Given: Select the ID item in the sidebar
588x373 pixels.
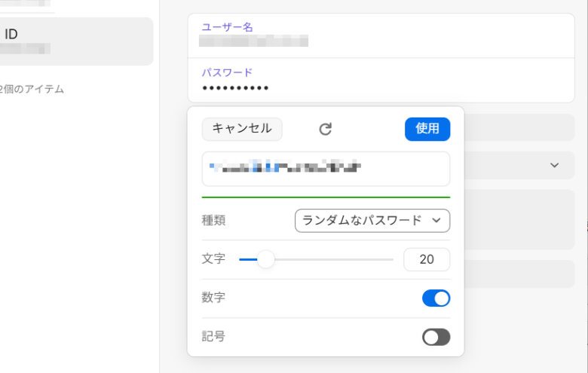Looking at the screenshot, I should pos(75,41).
